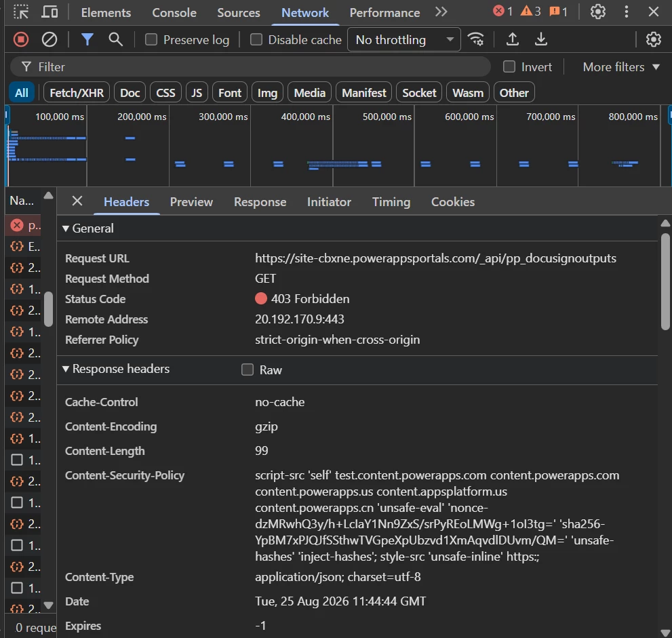Open the Timing tab
The width and height of the screenshot is (672, 638).
pos(391,202)
